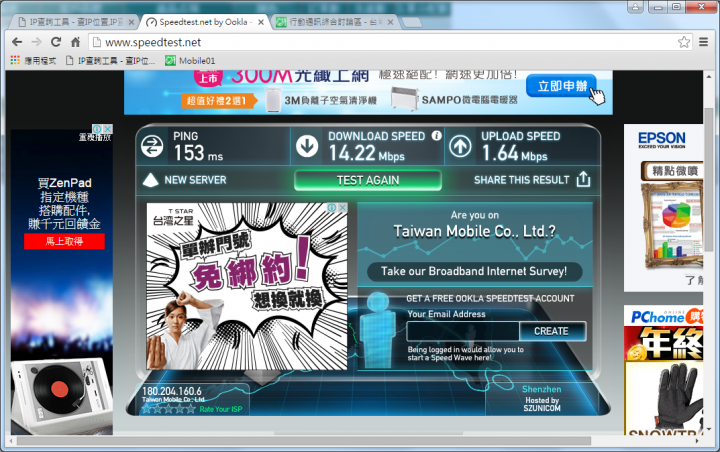Open the IP lookup tool bookmark
Screen dimensions: 720x452
tap(110, 61)
